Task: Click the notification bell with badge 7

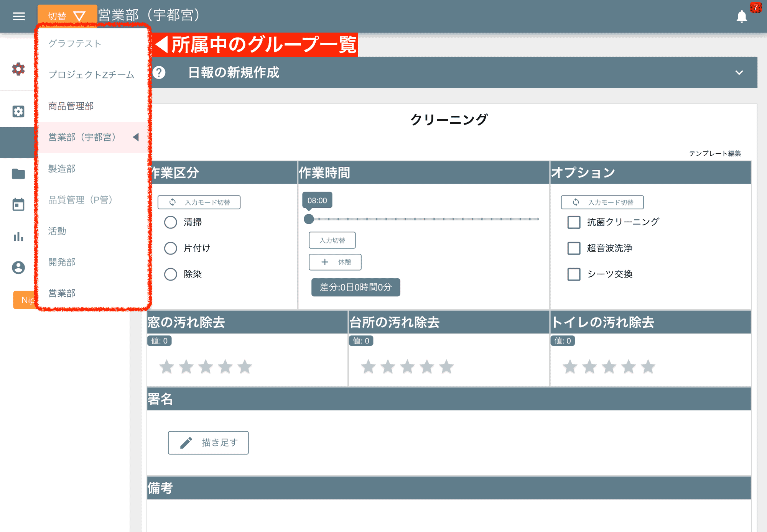Action: pyautogui.click(x=742, y=17)
